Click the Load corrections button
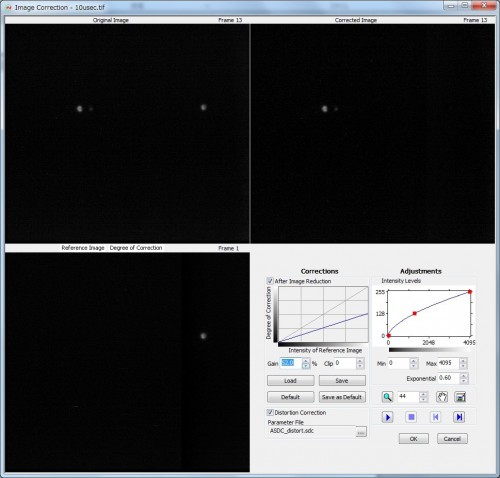500x478 pixels. pyautogui.click(x=290, y=381)
